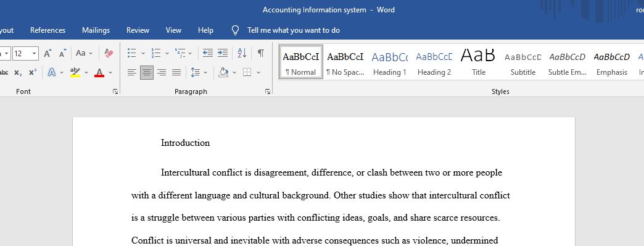Click Tell me what you want to do

(293, 30)
